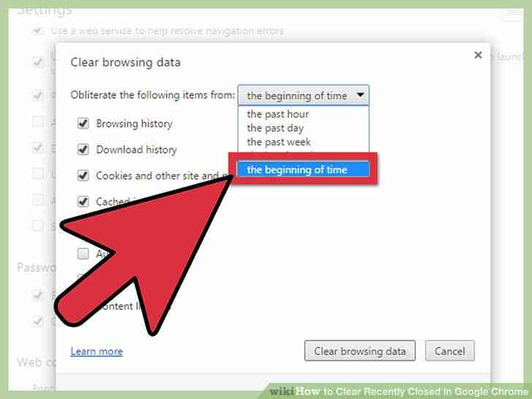This screenshot has width=532, height=399.
Task: Select 'the past hour' option
Action: (x=278, y=114)
